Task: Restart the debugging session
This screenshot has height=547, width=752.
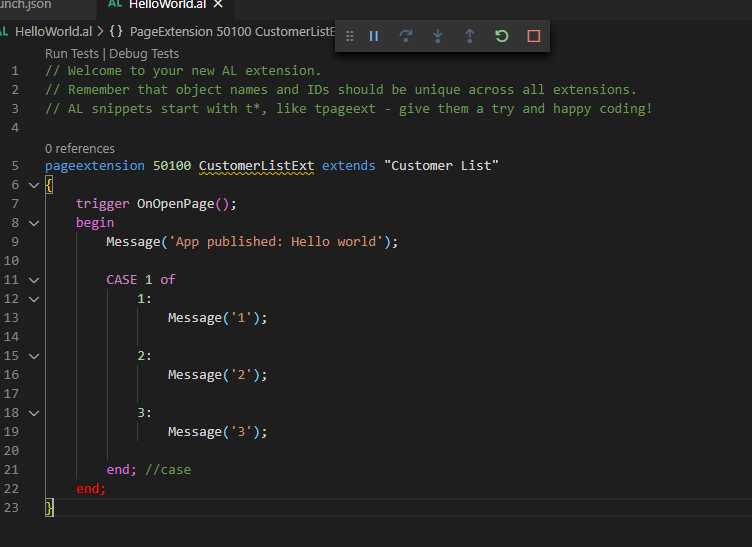Action: click(x=502, y=36)
